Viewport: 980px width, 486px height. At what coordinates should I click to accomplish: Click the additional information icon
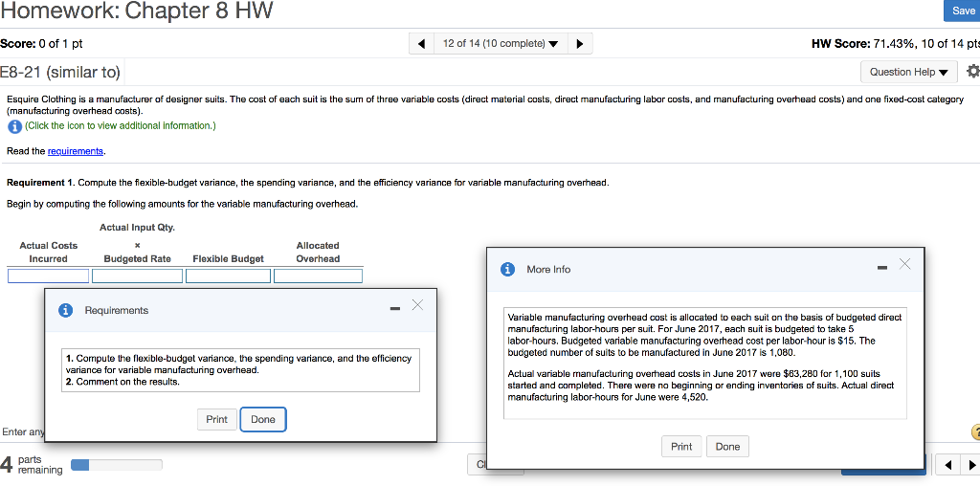[x=13, y=126]
